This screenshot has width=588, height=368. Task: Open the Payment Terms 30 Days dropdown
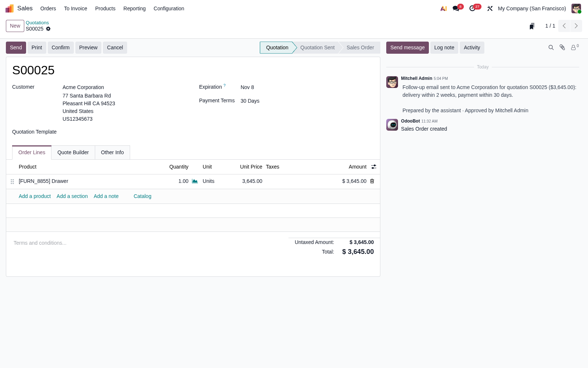coord(307,101)
